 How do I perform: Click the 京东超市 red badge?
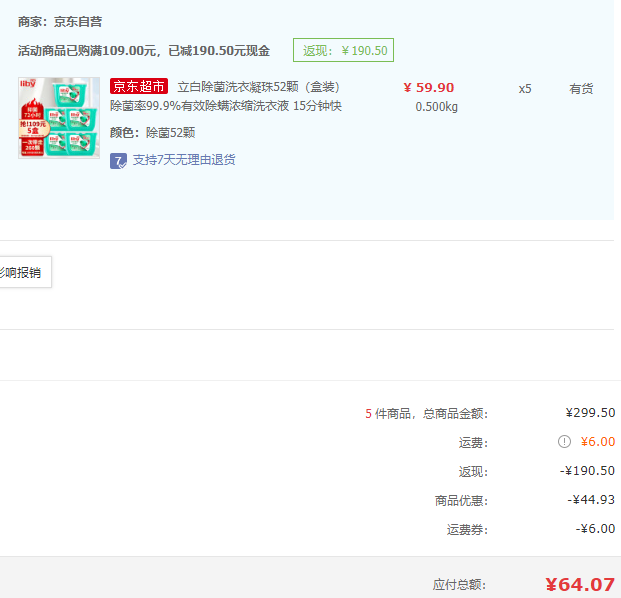click(x=139, y=86)
